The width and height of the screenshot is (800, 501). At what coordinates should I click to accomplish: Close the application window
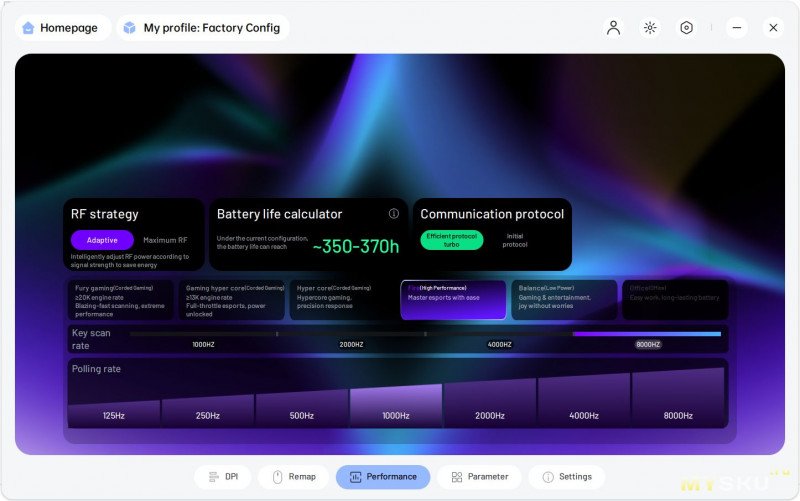coord(773,28)
